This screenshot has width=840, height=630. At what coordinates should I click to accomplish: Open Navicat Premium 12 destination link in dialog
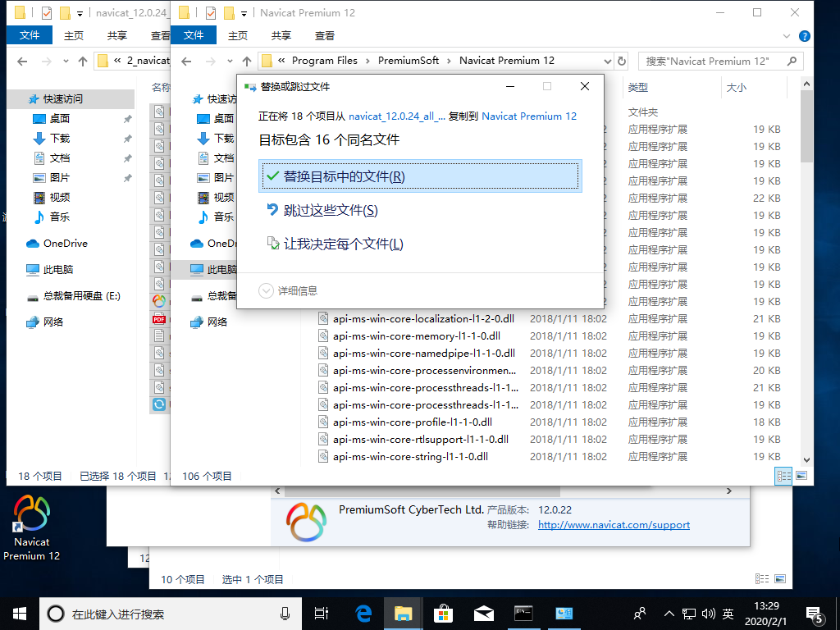coord(529,116)
